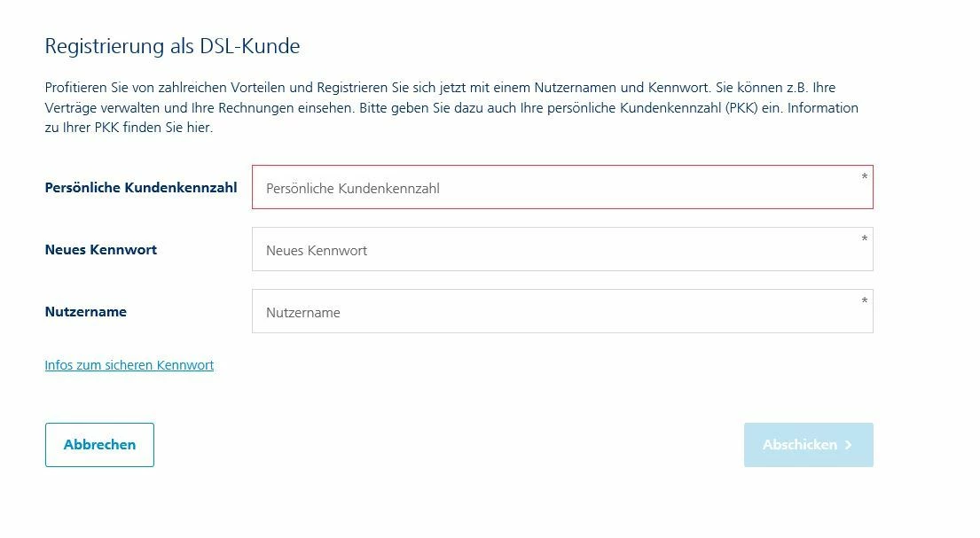This screenshot has width=980, height=538.
Task: Click chevron arrow on Abschicken button
Action: (849, 445)
